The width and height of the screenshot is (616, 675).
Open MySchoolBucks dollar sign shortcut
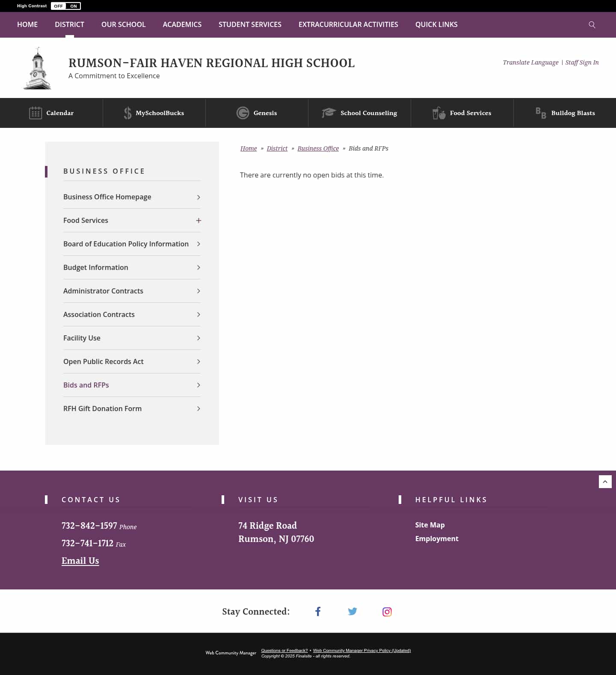pos(127,113)
